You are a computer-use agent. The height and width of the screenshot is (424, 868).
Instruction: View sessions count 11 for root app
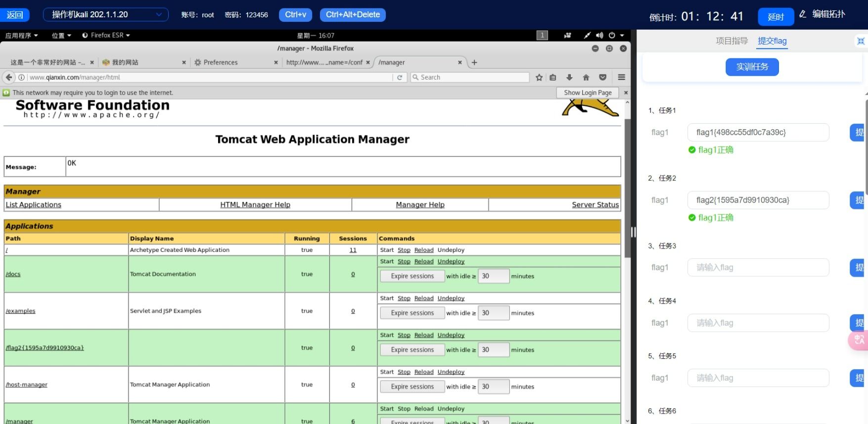click(x=353, y=250)
